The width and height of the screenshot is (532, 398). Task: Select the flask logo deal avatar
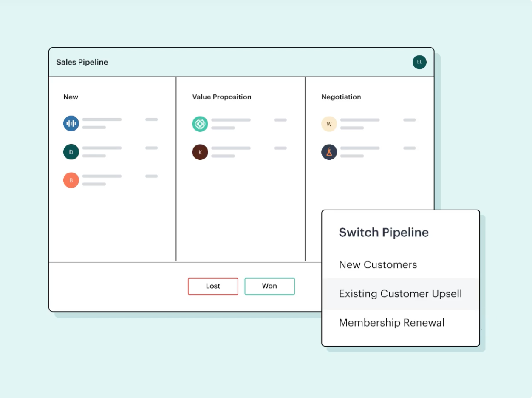point(329,152)
